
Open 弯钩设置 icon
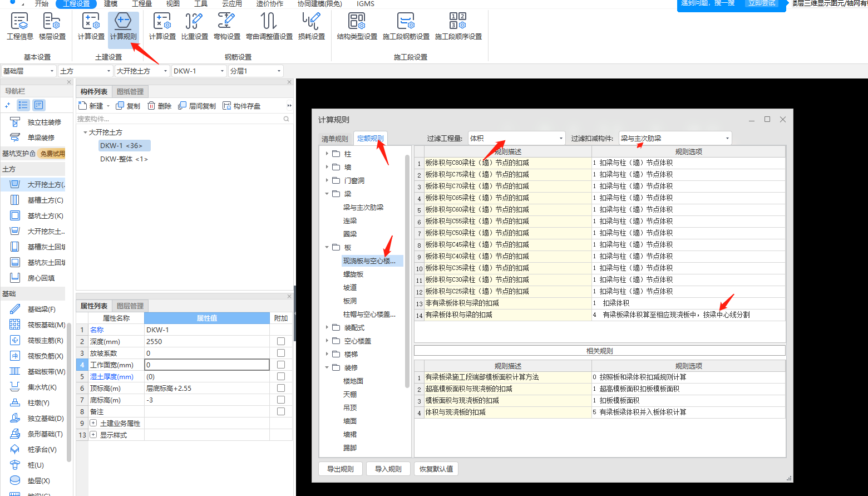tap(227, 26)
